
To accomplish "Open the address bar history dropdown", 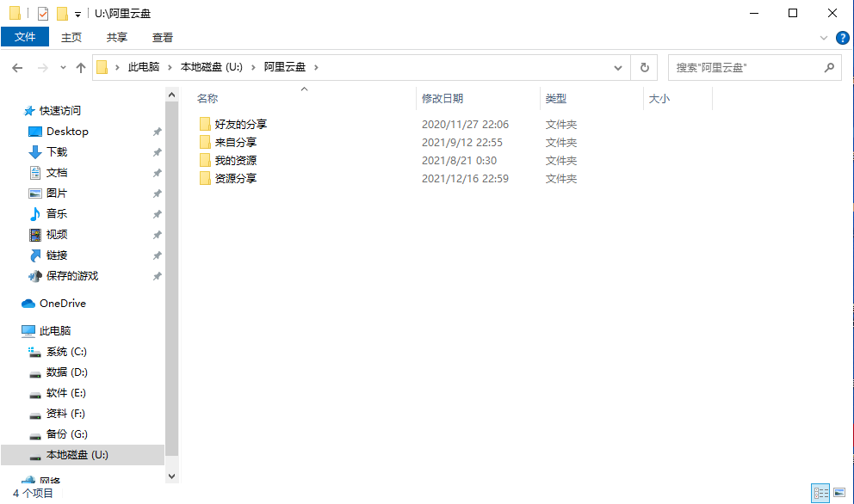I will coord(618,67).
